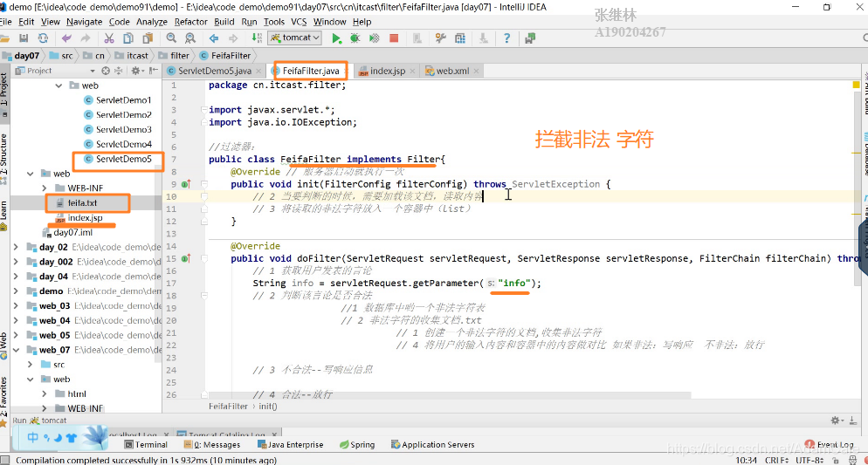Open the Terminal tool window
The height and width of the screenshot is (465, 868).
(146, 445)
